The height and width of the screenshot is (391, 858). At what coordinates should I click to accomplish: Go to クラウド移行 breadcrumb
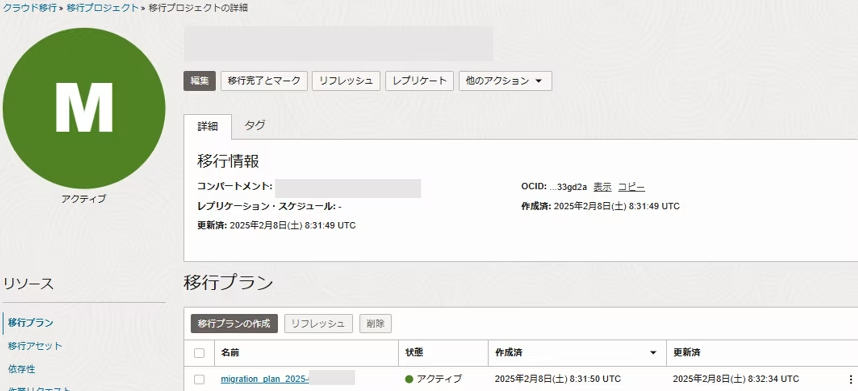[30, 8]
